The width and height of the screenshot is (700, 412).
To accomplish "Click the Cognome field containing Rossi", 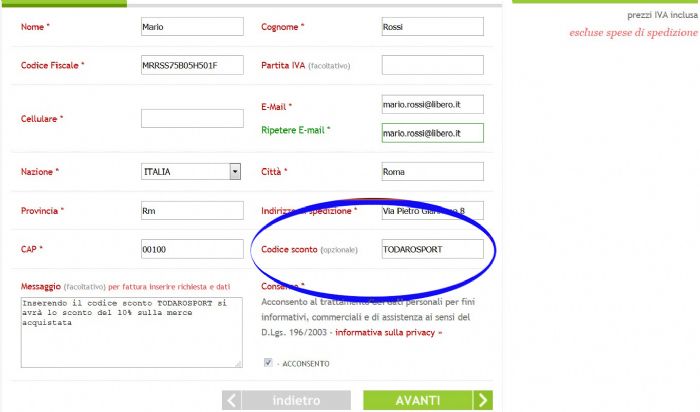I will [432, 27].
